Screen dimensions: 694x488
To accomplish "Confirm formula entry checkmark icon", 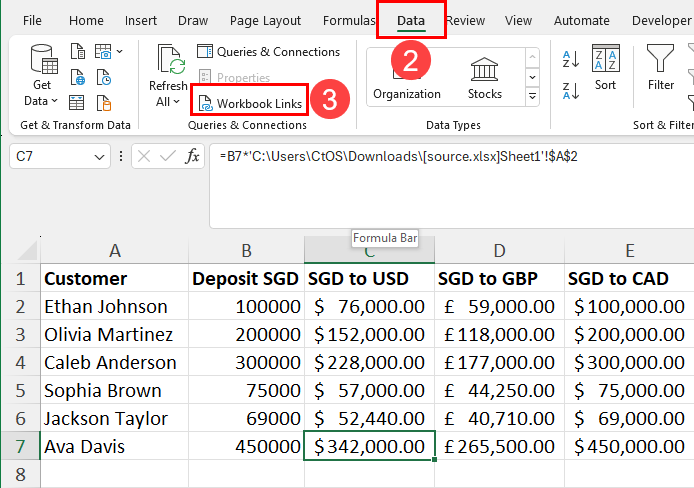I will pyautogui.click(x=168, y=156).
